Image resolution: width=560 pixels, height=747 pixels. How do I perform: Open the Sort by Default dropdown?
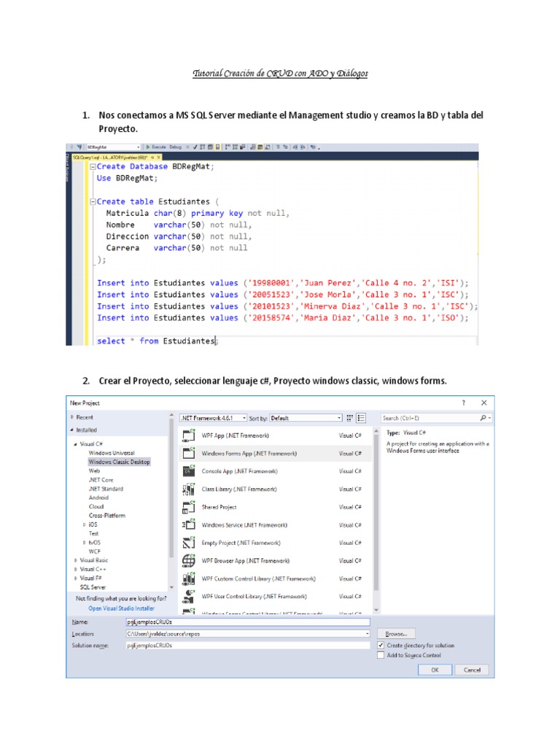(306, 418)
